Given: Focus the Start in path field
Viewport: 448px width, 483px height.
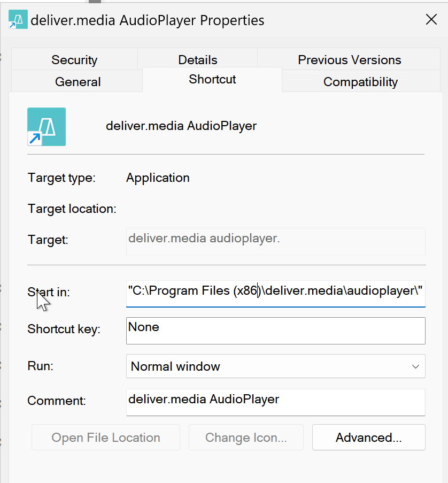Looking at the screenshot, I should (275, 293).
